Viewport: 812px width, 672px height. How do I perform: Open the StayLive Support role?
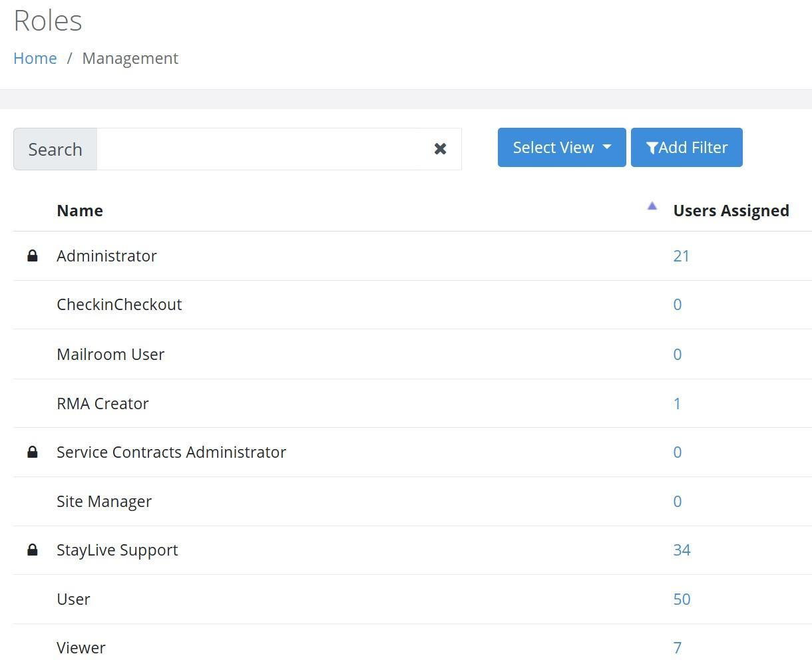(117, 550)
